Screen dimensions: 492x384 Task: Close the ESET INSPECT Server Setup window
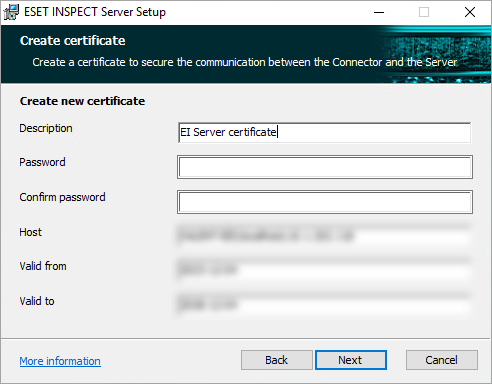pos(470,12)
